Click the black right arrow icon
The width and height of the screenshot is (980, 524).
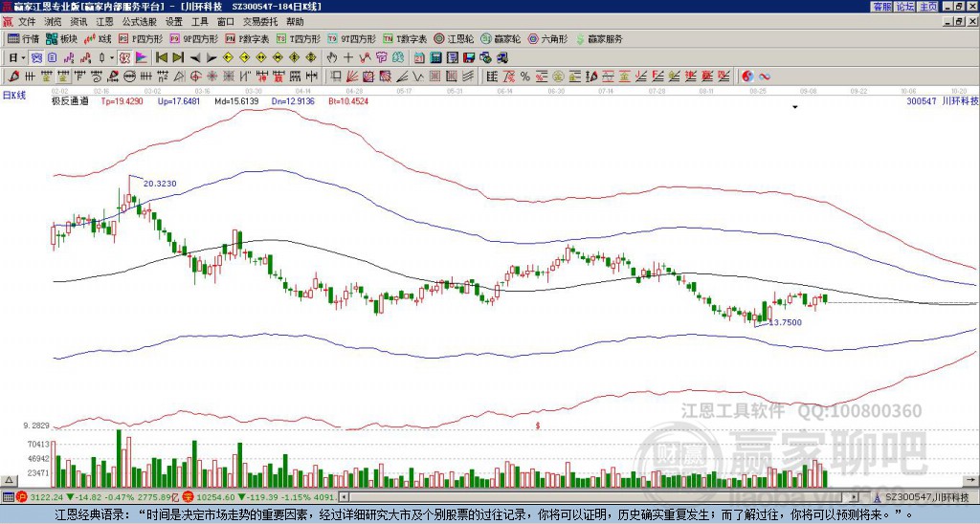tap(212, 58)
